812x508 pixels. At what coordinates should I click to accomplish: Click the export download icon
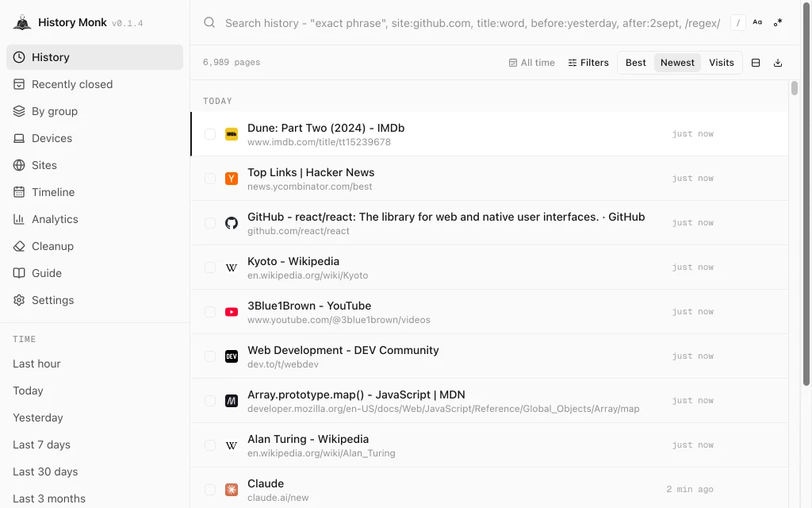[778, 63]
